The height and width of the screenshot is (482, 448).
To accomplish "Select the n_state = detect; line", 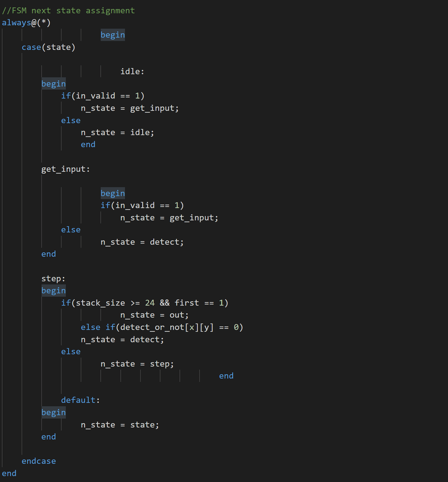I will pyautogui.click(x=142, y=241).
